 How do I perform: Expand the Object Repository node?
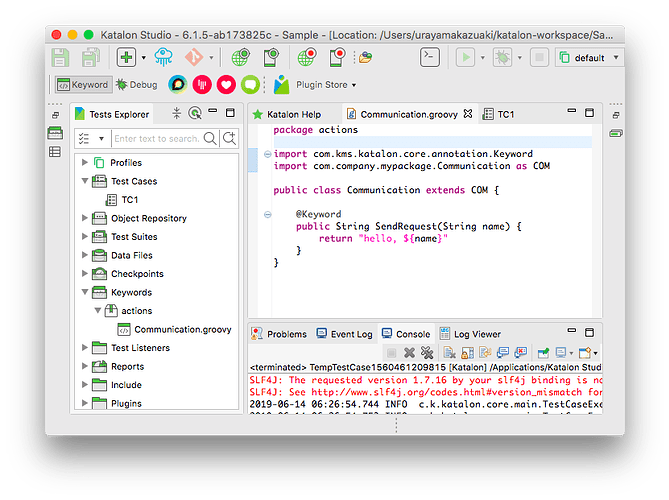tap(84, 218)
